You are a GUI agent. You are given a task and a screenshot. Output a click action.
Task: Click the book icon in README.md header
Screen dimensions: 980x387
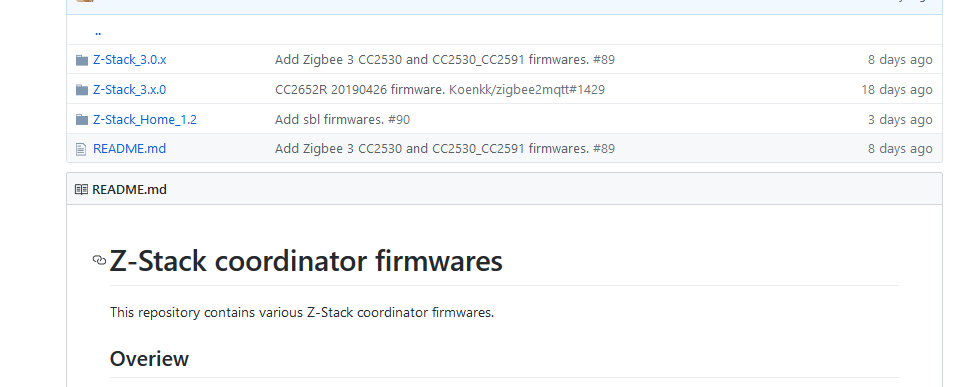point(81,189)
